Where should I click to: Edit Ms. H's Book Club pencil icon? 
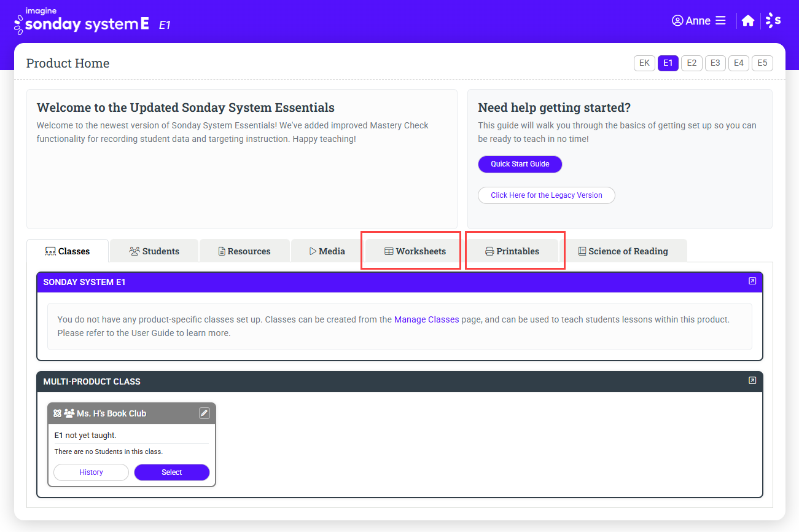[205, 413]
